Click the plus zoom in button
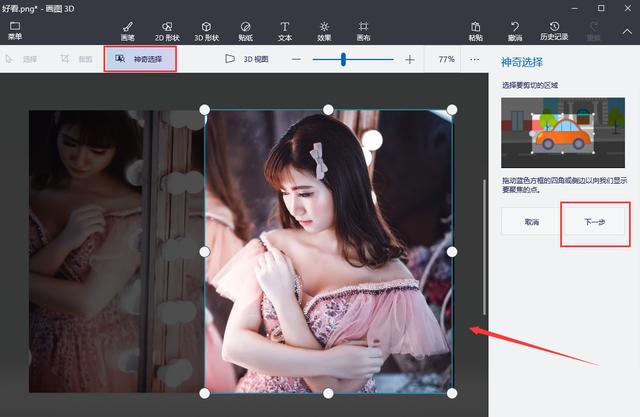This screenshot has width=640, height=417. point(410,59)
